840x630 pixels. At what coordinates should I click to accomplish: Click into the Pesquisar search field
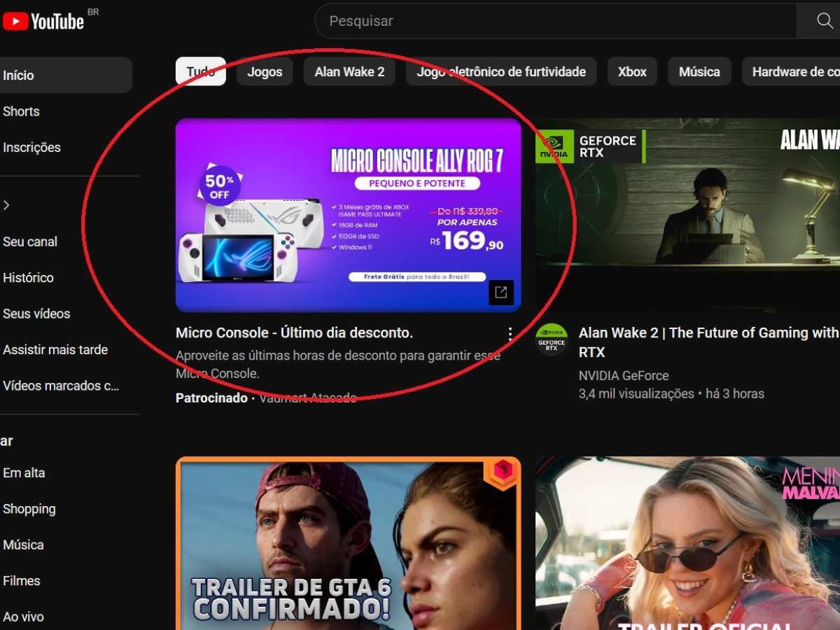553,21
